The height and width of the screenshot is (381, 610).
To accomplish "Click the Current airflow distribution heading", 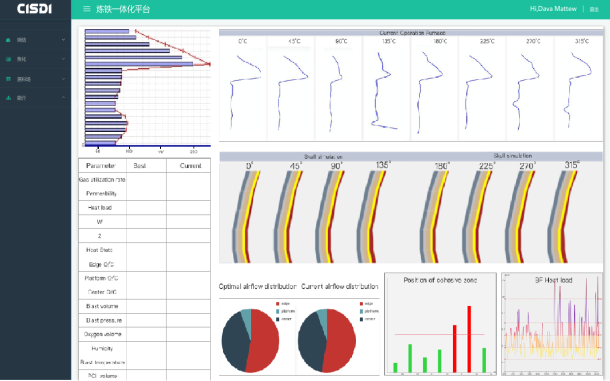I will (340, 286).
